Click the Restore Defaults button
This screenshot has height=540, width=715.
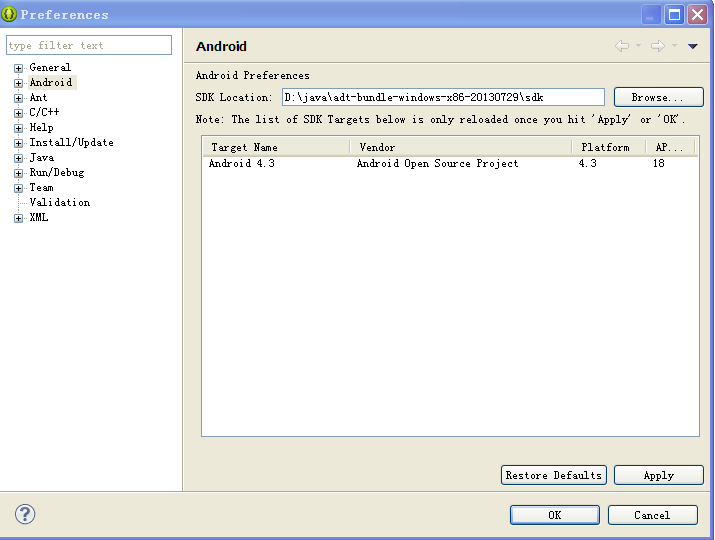coord(554,475)
